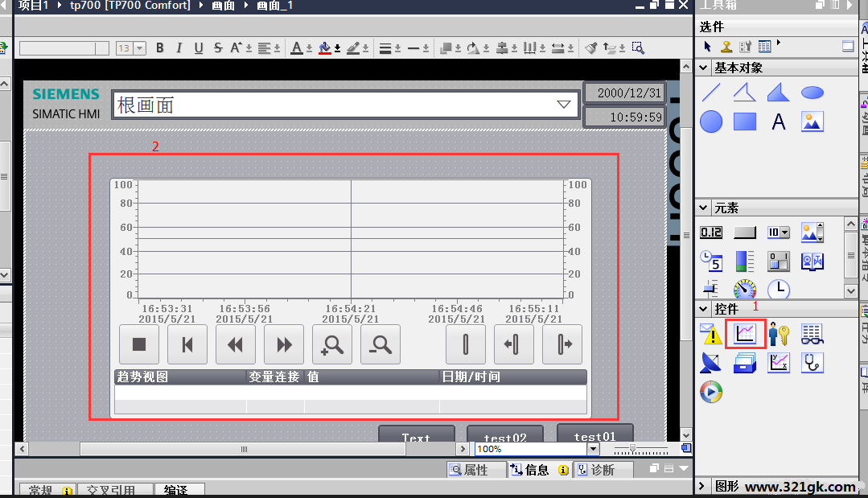Screen dimensions: 868x498
Task: Select the f(x) trend view control
Action: click(779, 363)
